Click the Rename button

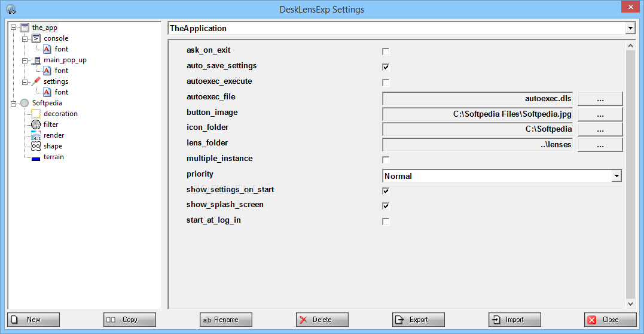coord(226,320)
